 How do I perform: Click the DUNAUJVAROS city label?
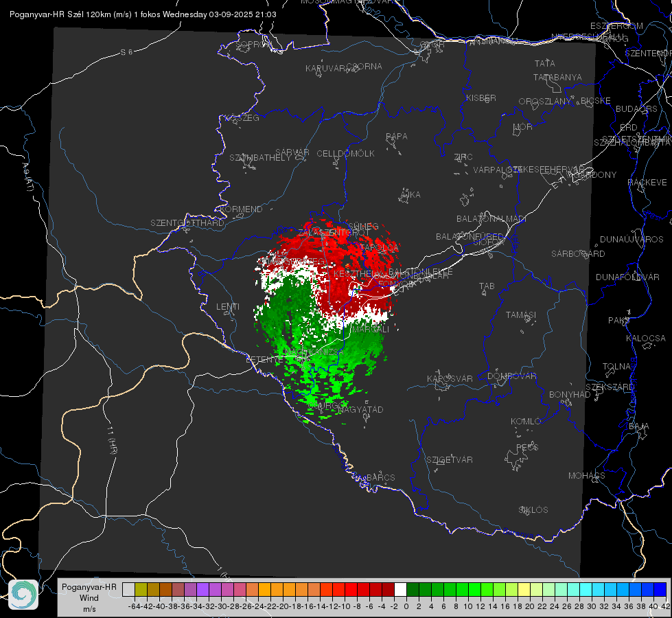point(632,240)
